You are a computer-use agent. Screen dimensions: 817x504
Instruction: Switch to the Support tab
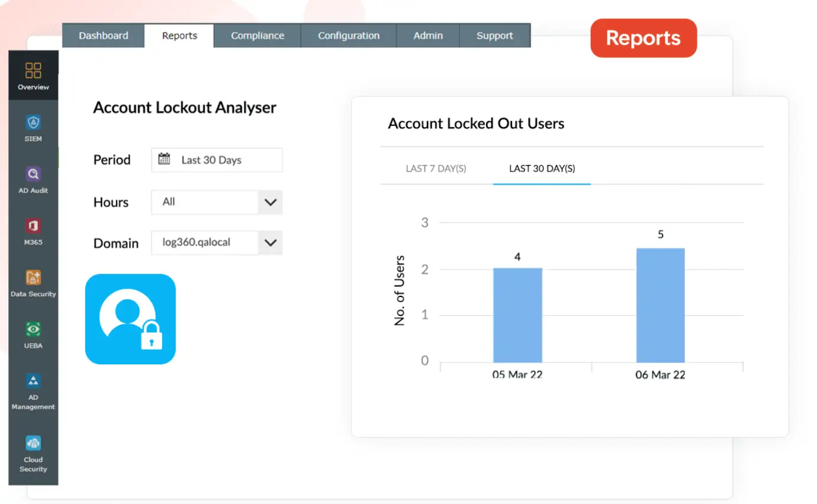click(495, 35)
